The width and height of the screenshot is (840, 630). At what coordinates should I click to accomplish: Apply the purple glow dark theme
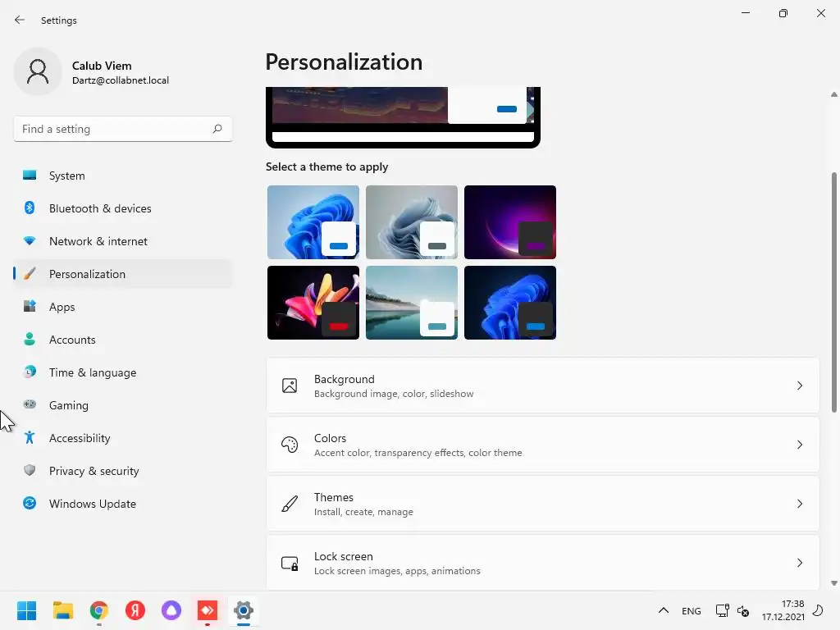click(510, 222)
